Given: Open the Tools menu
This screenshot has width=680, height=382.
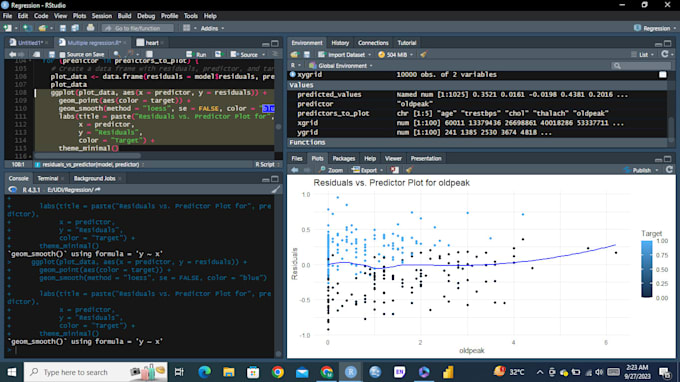Looking at the screenshot, I should pos(191,16).
